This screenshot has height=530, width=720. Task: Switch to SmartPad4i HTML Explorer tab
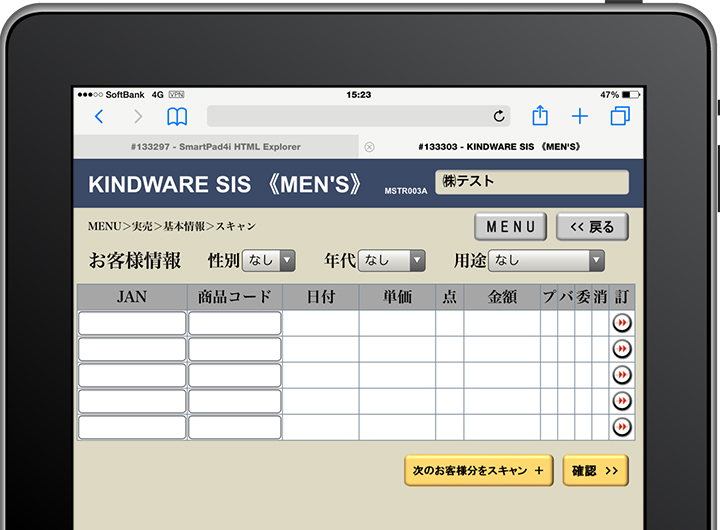pyautogui.click(x=216, y=147)
